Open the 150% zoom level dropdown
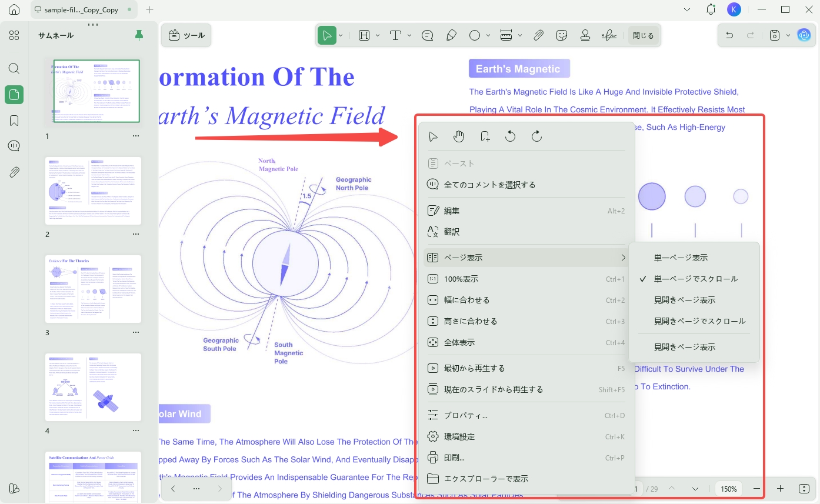The image size is (820, 504). pyautogui.click(x=729, y=489)
